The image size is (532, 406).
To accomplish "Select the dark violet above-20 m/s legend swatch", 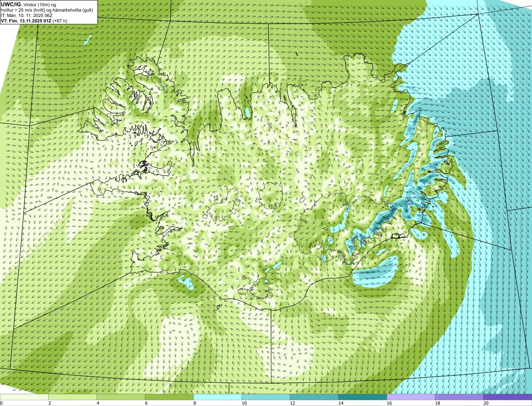I will [x=507, y=397].
